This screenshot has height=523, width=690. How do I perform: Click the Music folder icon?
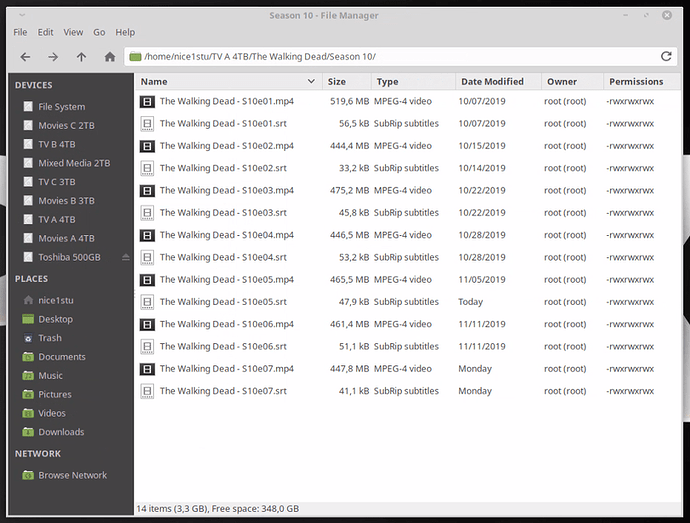28,376
